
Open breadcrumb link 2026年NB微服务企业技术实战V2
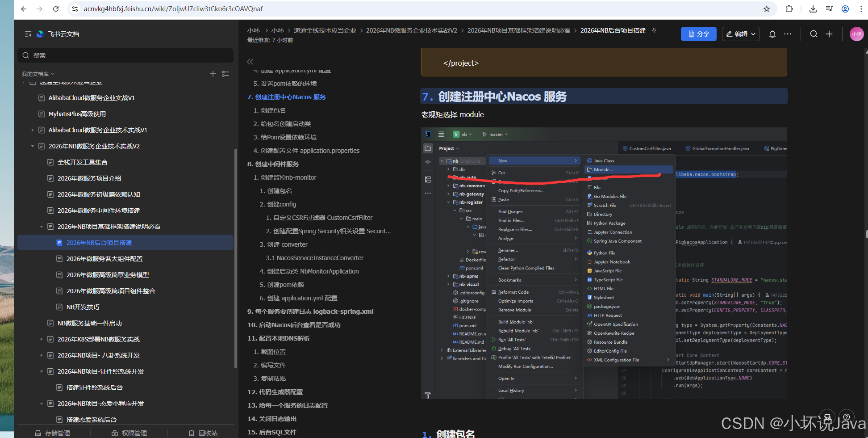(x=411, y=30)
